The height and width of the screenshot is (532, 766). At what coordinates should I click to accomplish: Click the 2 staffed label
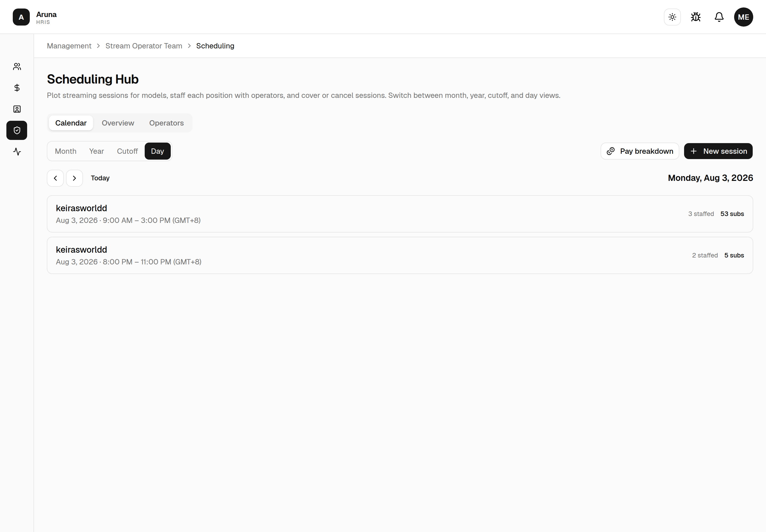[705, 255]
